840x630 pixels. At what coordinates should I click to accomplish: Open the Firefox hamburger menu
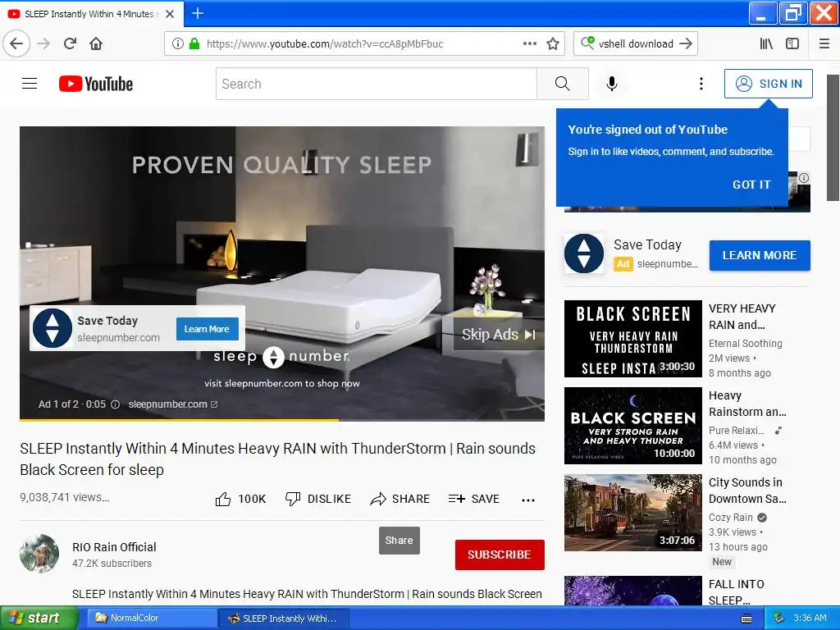(x=824, y=43)
